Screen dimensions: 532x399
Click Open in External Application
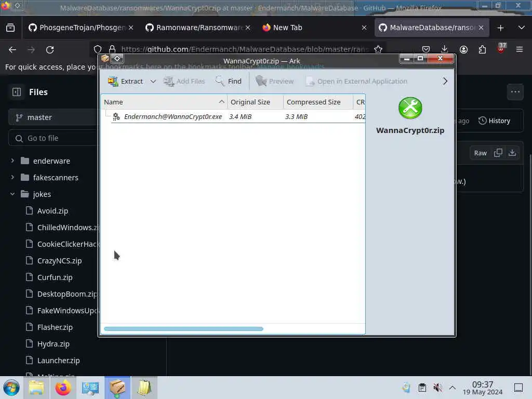click(x=356, y=82)
